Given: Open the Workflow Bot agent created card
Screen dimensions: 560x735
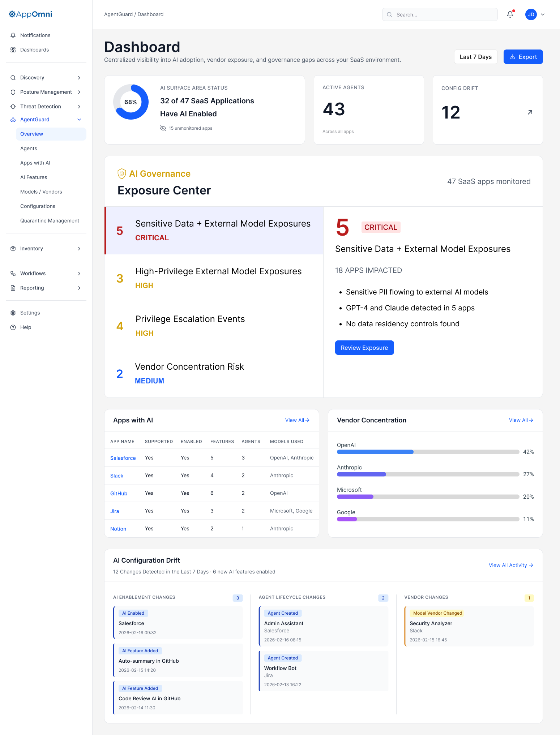Looking at the screenshot, I should click(x=324, y=671).
